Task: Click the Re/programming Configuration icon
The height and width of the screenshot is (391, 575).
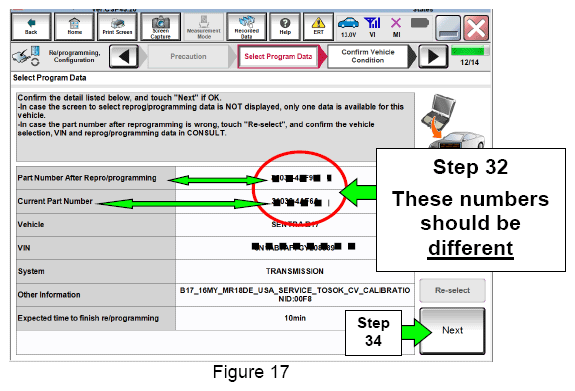Action: pyautogui.click(x=26, y=56)
